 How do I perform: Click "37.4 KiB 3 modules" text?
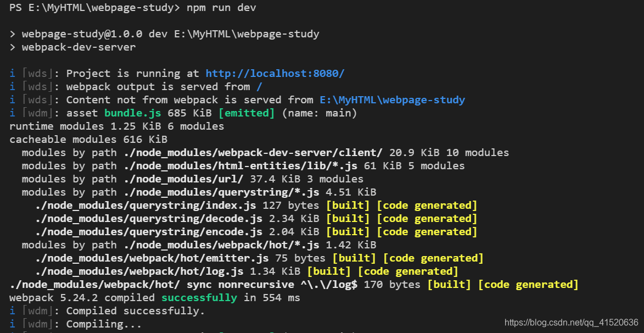pyautogui.click(x=306, y=179)
